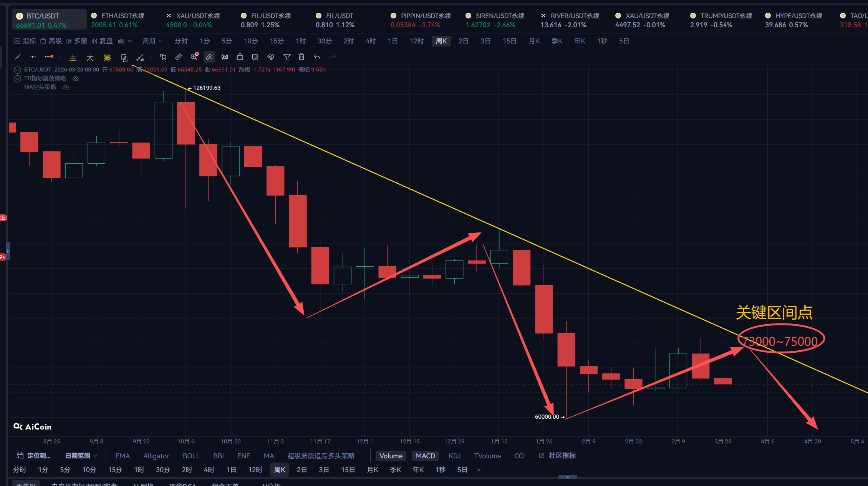Click the 定位到 locate button

coord(34,456)
